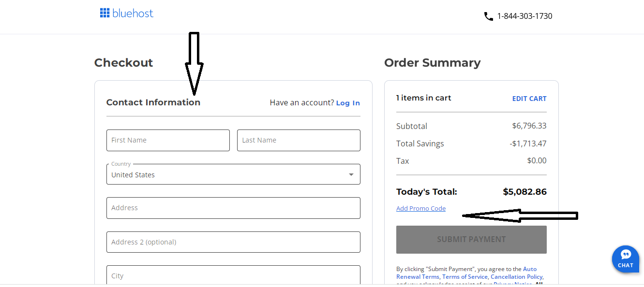644x287 pixels.
Task: Click the 1-844-303-1730 phone number
Action: (524, 16)
